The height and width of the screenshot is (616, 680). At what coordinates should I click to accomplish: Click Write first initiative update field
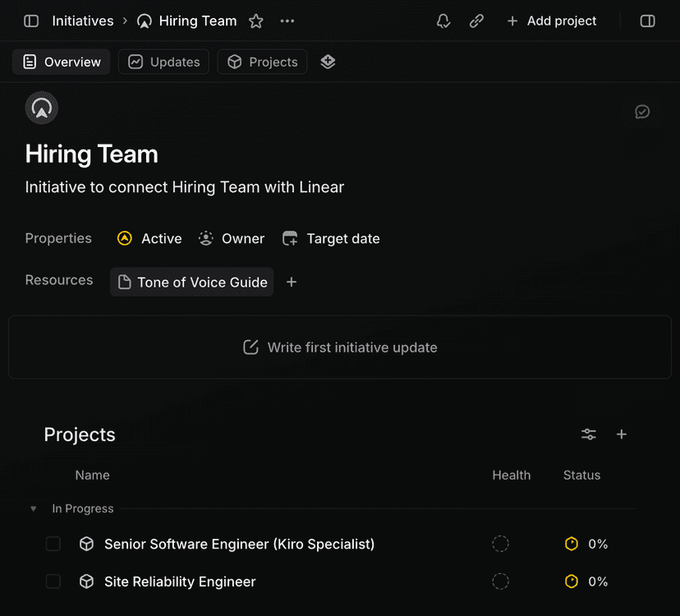click(x=340, y=347)
